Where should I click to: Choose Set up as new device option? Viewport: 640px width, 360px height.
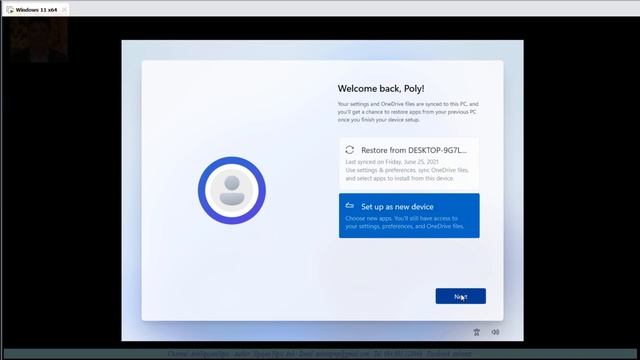tap(409, 216)
